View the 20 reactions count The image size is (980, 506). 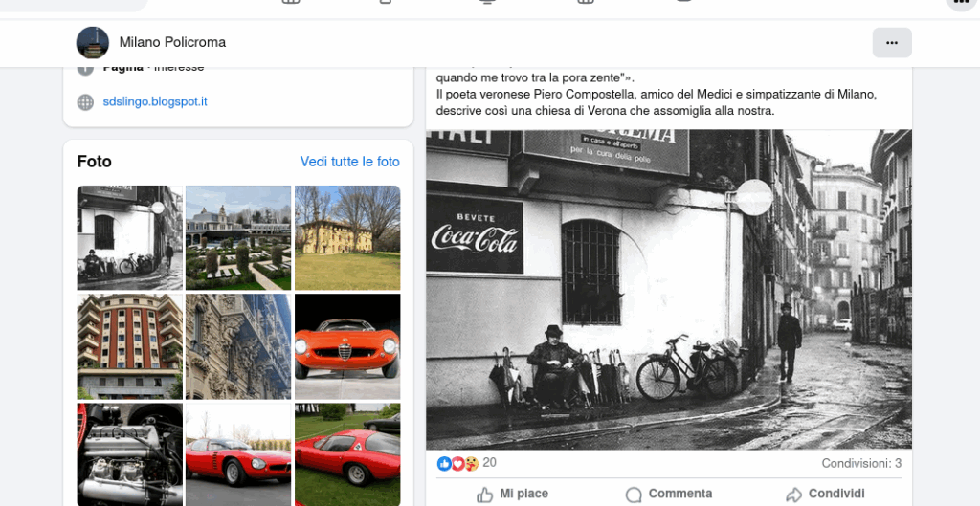(489, 463)
